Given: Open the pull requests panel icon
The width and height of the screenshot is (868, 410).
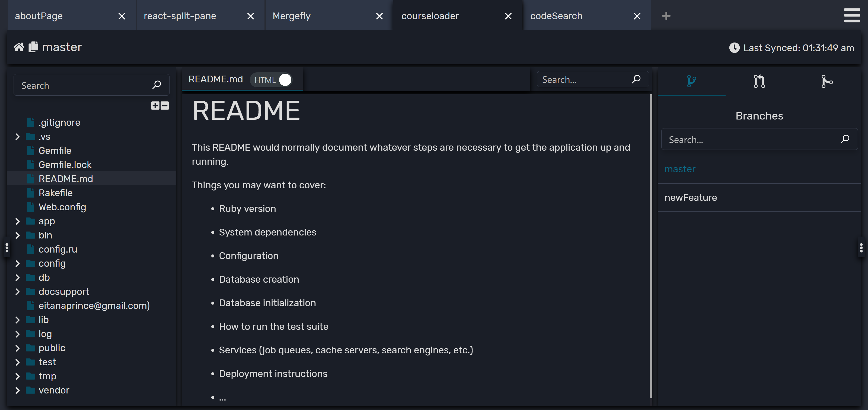Looking at the screenshot, I should (x=759, y=81).
